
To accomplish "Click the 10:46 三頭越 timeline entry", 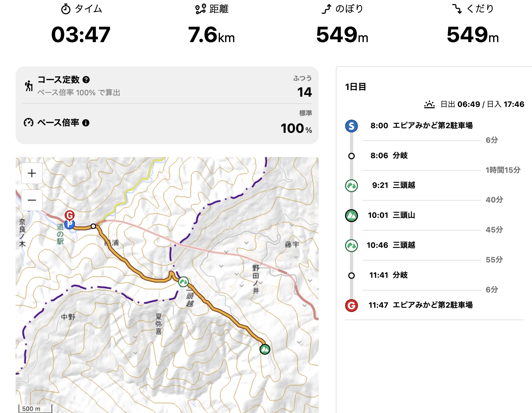I will click(x=391, y=245).
